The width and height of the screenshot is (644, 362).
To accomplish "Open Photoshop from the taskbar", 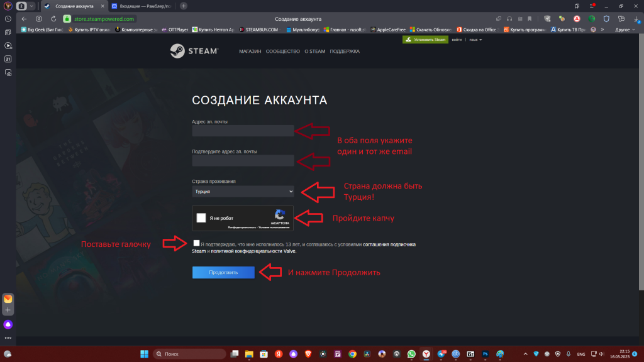I will click(486, 354).
